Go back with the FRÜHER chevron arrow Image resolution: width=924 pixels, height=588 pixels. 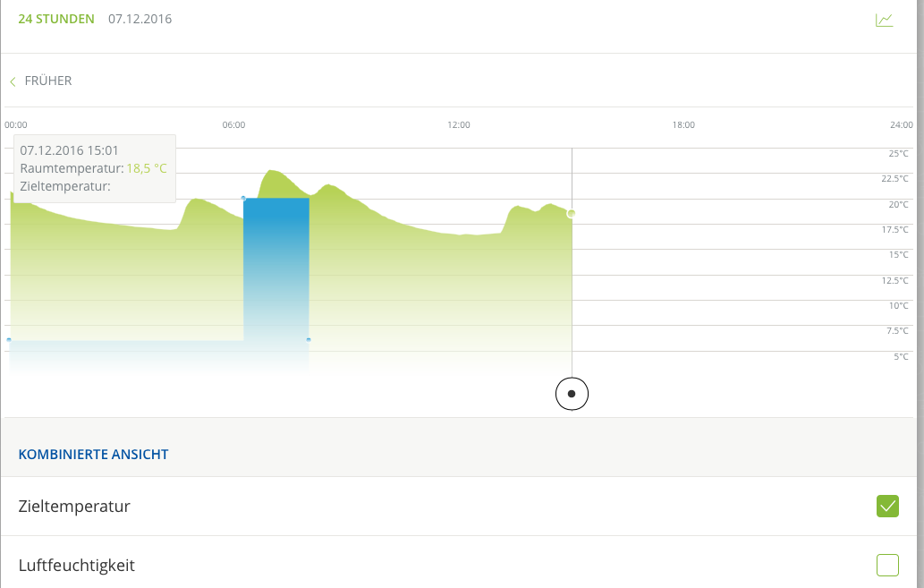coord(13,81)
